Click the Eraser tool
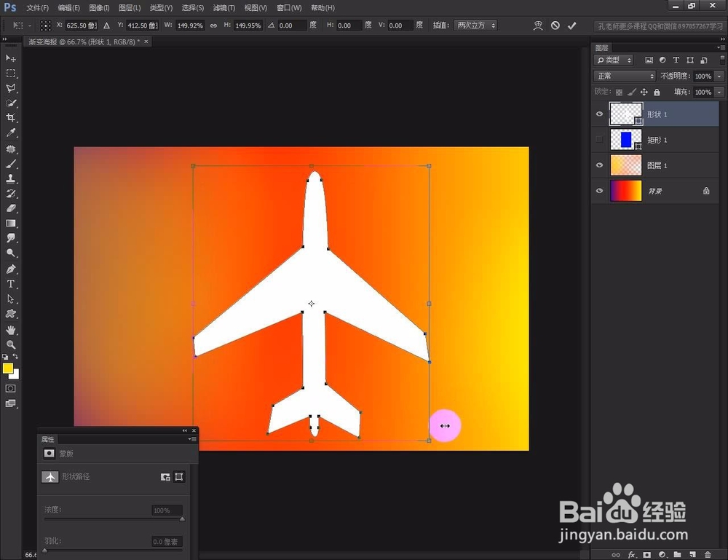The image size is (728, 560). coord(10,207)
